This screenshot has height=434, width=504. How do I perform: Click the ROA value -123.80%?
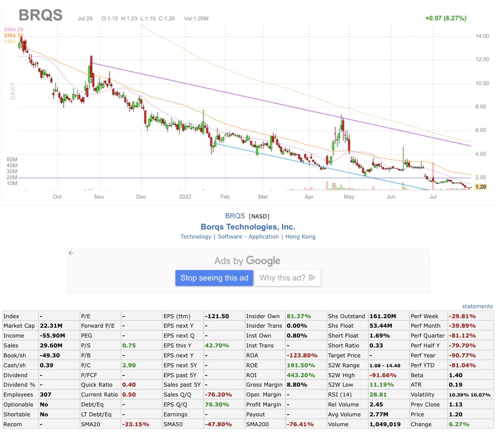[302, 356]
